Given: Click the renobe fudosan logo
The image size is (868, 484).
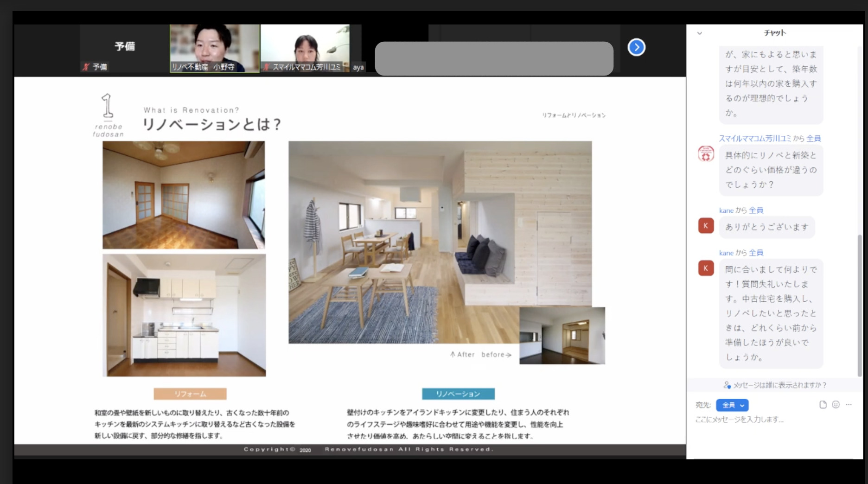Looking at the screenshot, I should point(108,115).
